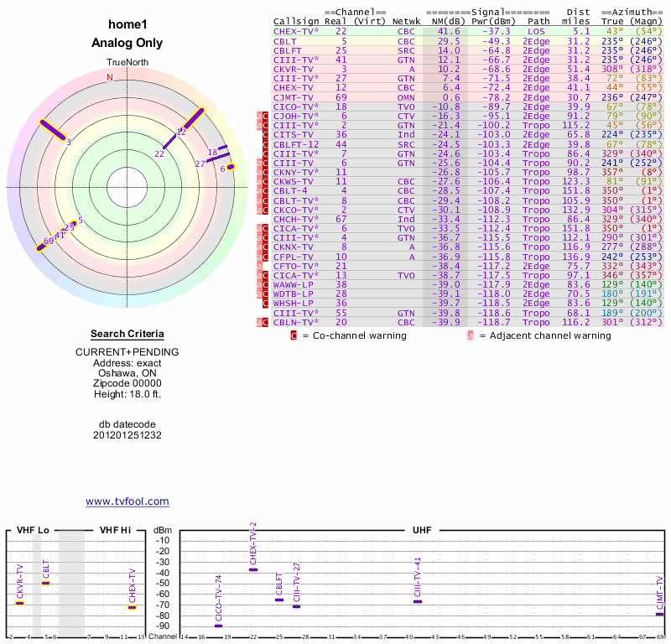Viewport: 671px width, 644px height.
Task: Click the red N north marker on radar
Action: click(x=109, y=78)
